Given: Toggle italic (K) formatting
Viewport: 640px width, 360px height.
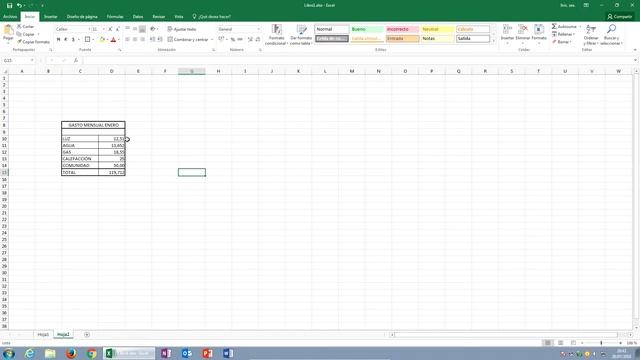Looking at the screenshot, I should [66, 40].
